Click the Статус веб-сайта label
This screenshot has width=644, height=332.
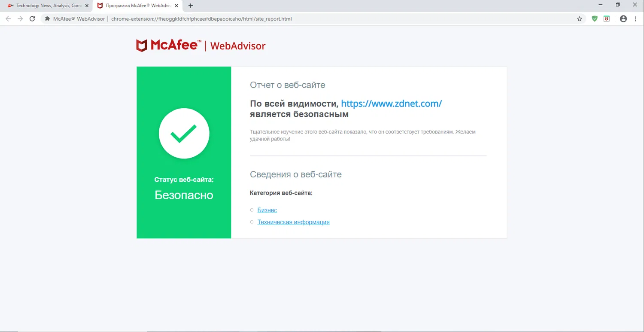pyautogui.click(x=184, y=180)
